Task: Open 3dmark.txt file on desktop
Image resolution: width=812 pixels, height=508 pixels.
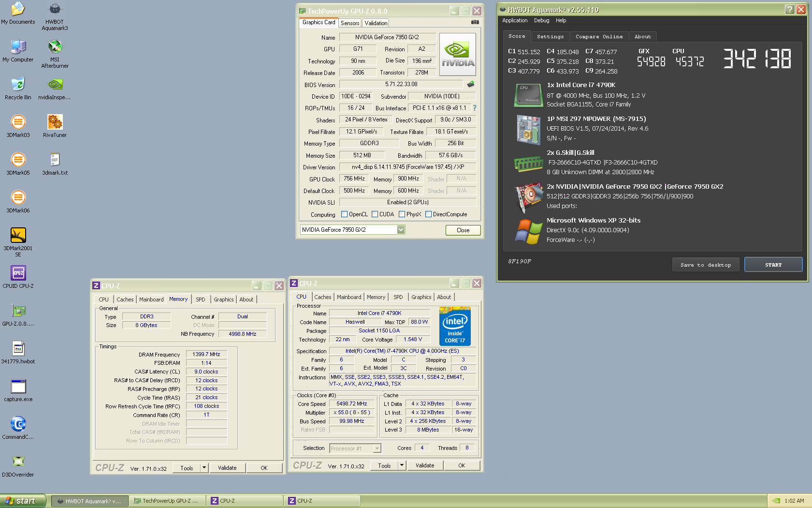Action: point(55,164)
